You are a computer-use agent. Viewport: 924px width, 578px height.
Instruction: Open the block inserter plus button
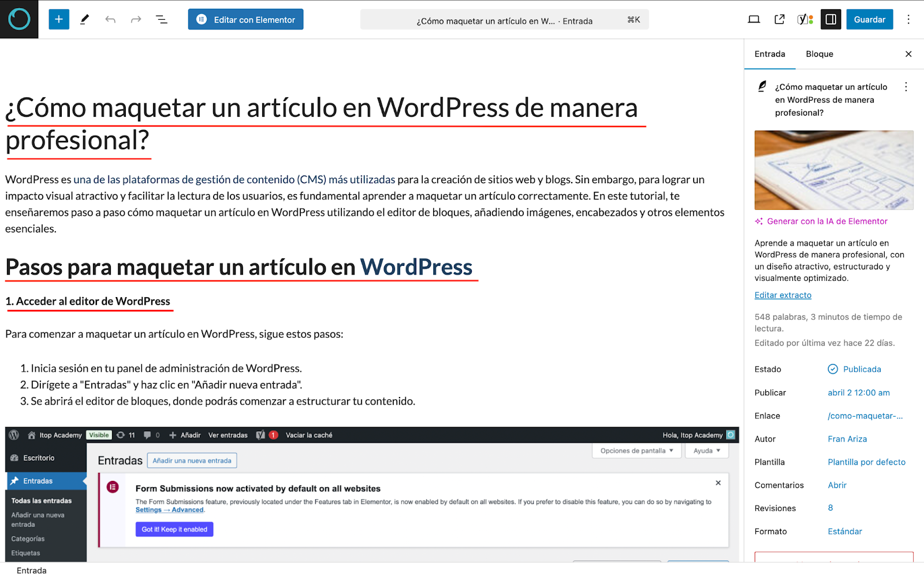pyautogui.click(x=59, y=19)
